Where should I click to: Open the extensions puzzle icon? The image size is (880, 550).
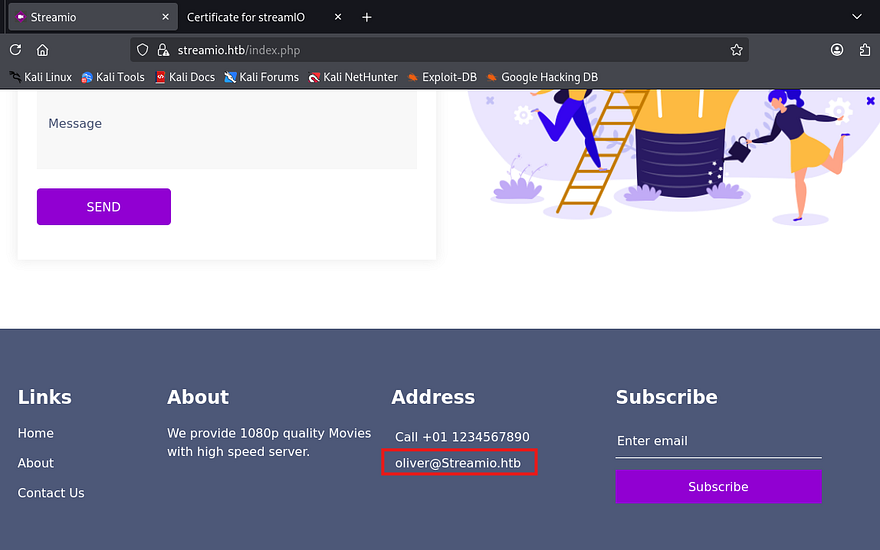(x=864, y=50)
